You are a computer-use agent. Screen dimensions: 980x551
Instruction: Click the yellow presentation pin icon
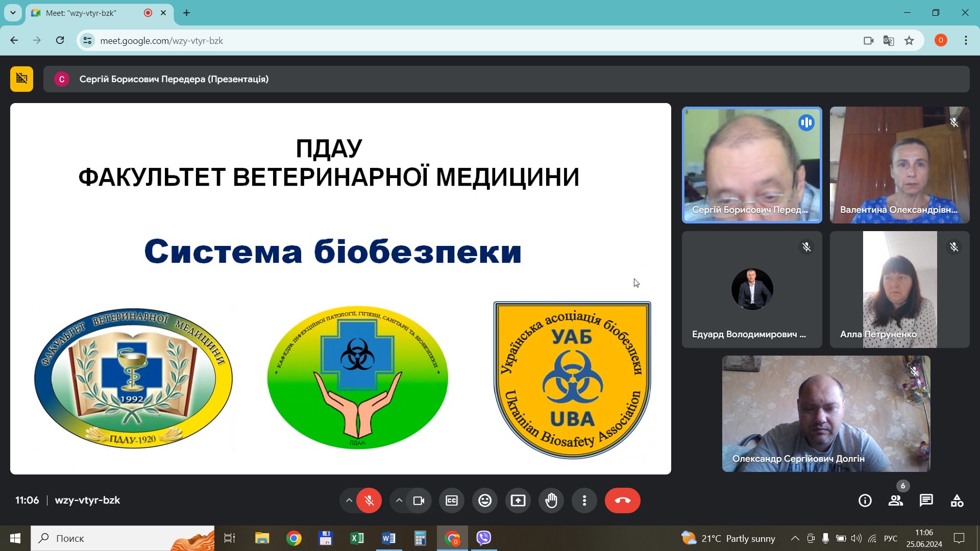(x=21, y=79)
